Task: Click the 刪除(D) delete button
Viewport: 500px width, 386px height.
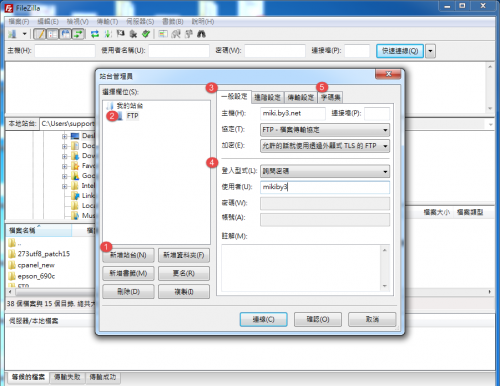Action: click(128, 292)
